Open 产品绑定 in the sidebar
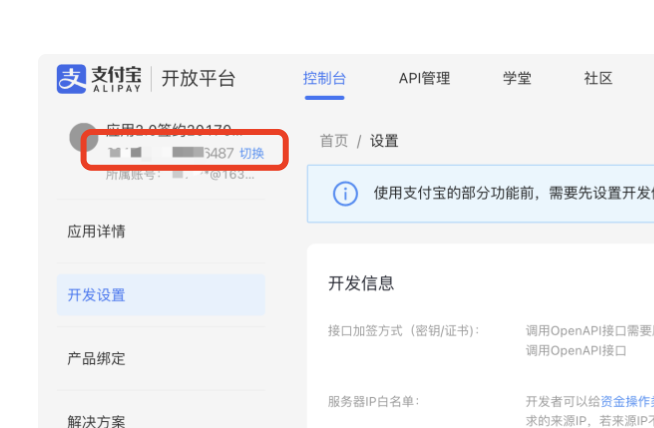The height and width of the screenshot is (428, 654). click(x=97, y=358)
